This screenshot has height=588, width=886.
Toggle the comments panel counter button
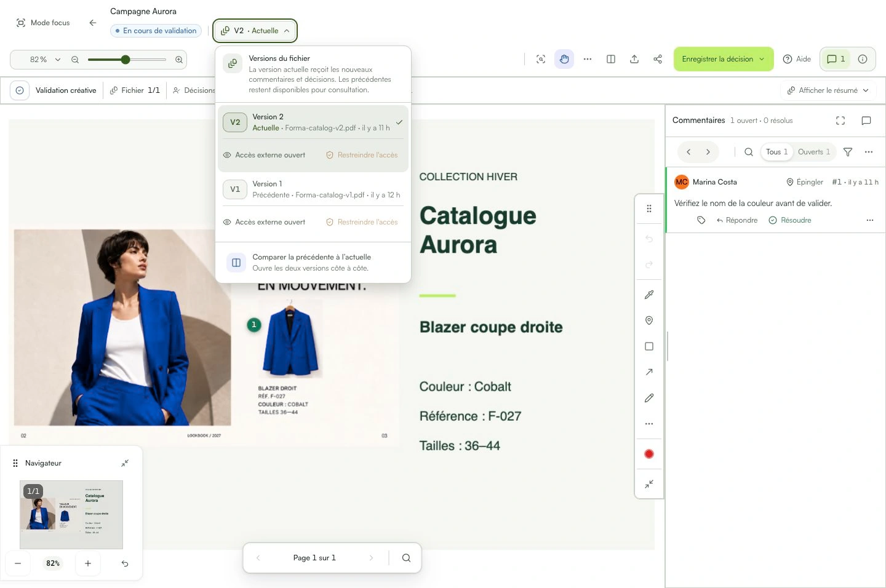tap(836, 59)
